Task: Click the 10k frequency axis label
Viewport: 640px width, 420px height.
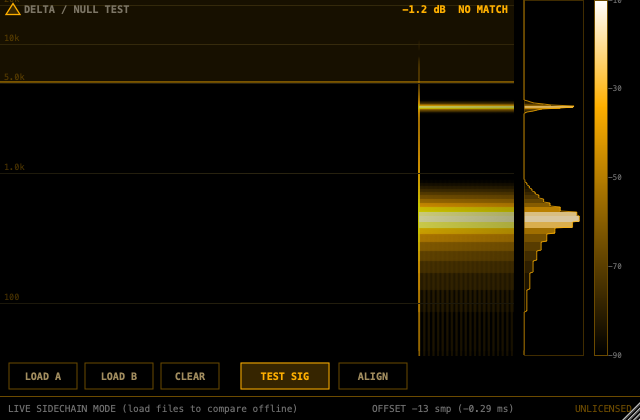Action: [x=11, y=38]
